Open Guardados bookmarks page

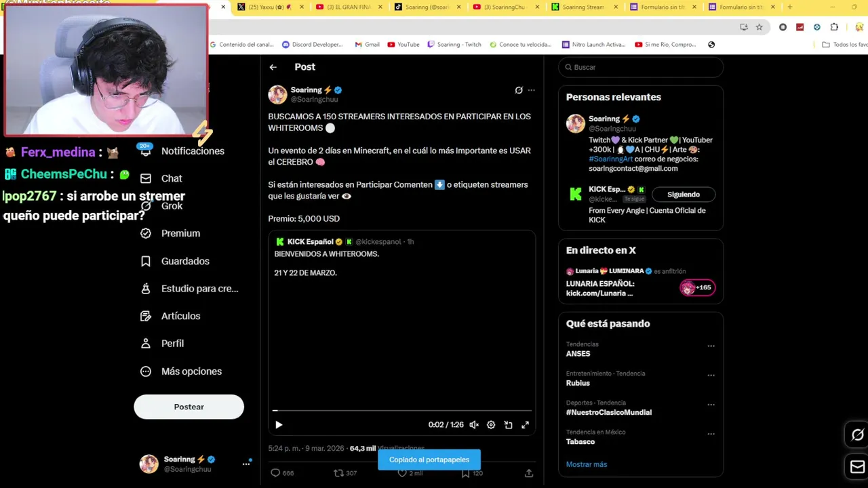(x=174, y=261)
